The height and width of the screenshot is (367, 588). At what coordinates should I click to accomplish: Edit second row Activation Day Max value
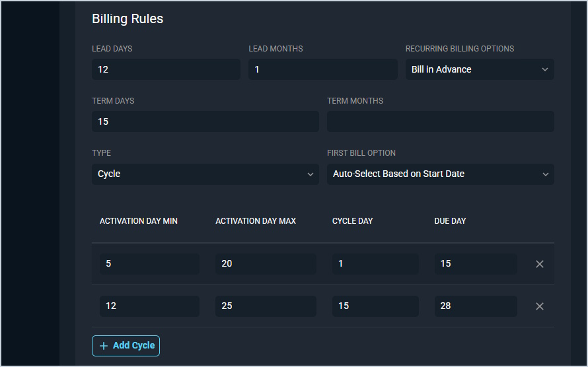click(266, 306)
